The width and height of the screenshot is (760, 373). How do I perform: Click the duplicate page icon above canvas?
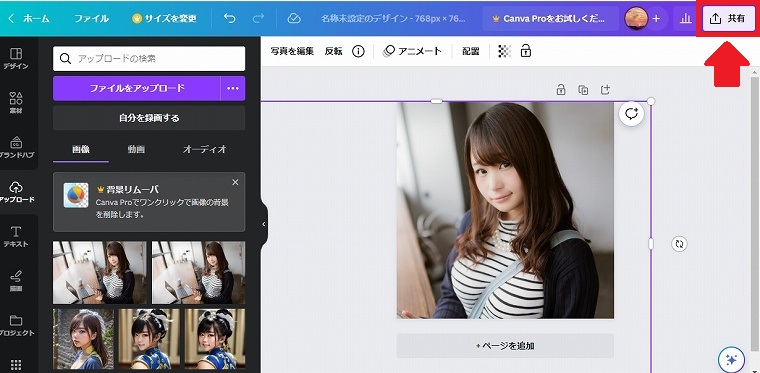[583, 90]
